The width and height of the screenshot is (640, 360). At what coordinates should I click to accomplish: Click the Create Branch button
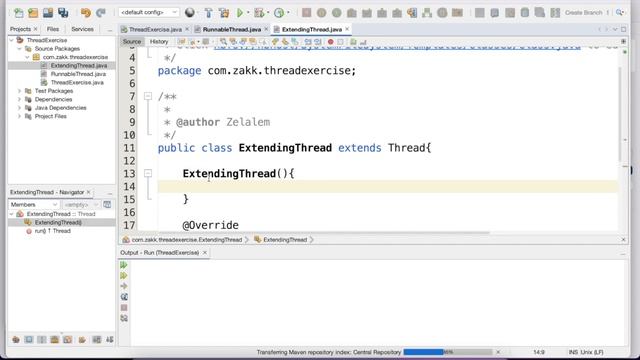(584, 13)
